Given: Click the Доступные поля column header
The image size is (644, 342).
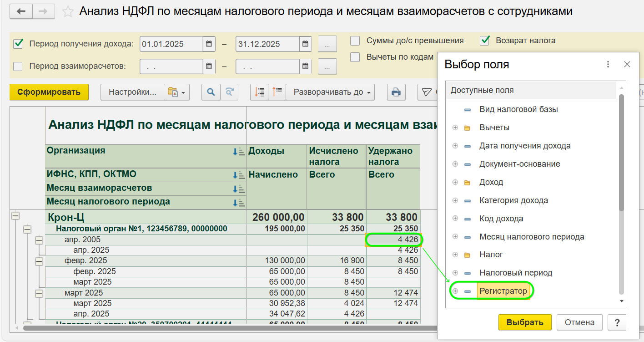Looking at the screenshot, I should [x=531, y=90].
